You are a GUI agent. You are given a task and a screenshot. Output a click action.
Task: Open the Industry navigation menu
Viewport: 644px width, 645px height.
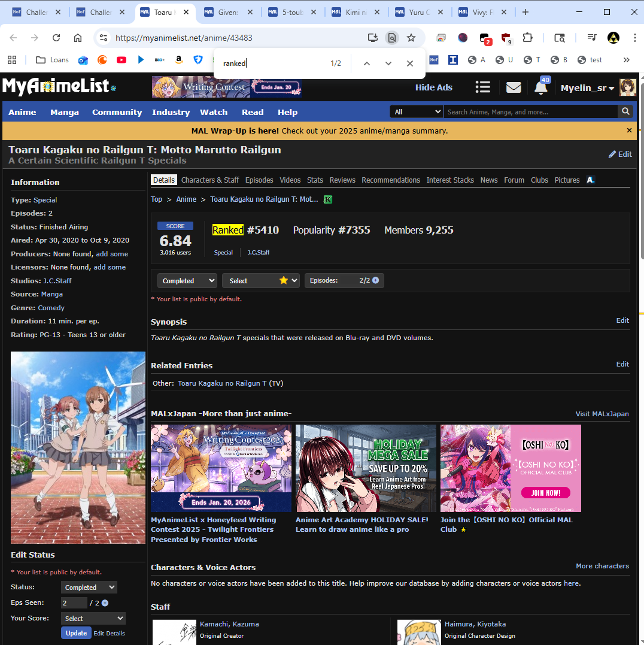pos(171,113)
